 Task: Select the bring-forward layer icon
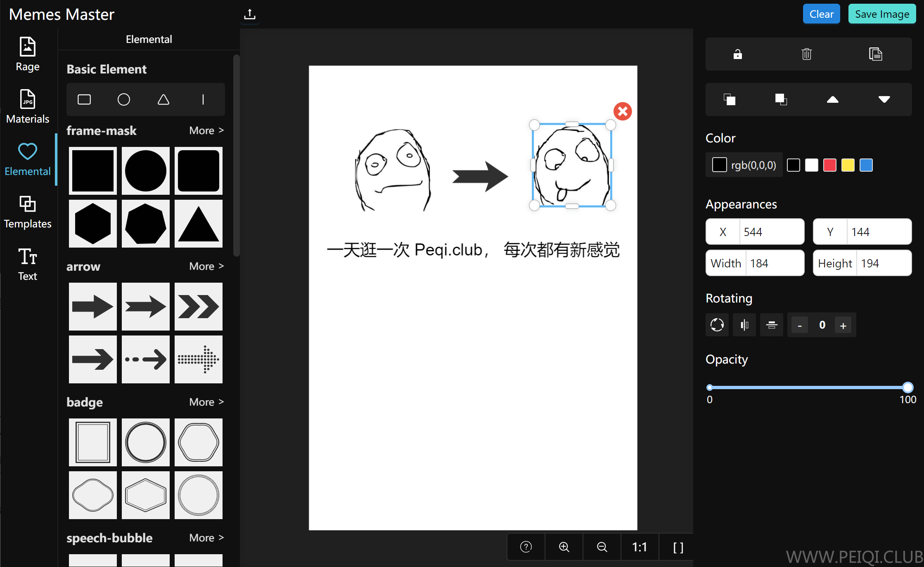[x=832, y=100]
